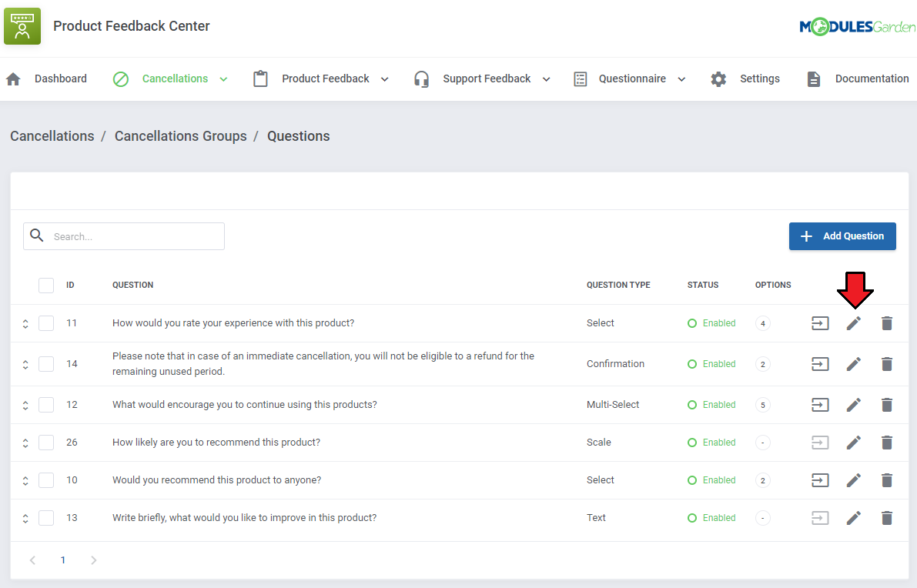Delete question 11 using trash icon

887,323
